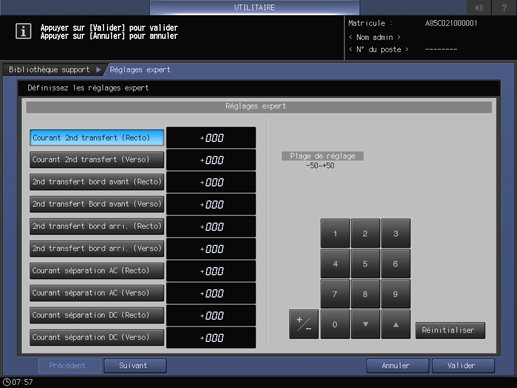Tap keypad digit 5
Screen dimensions: 517x388
pyautogui.click(x=365, y=264)
